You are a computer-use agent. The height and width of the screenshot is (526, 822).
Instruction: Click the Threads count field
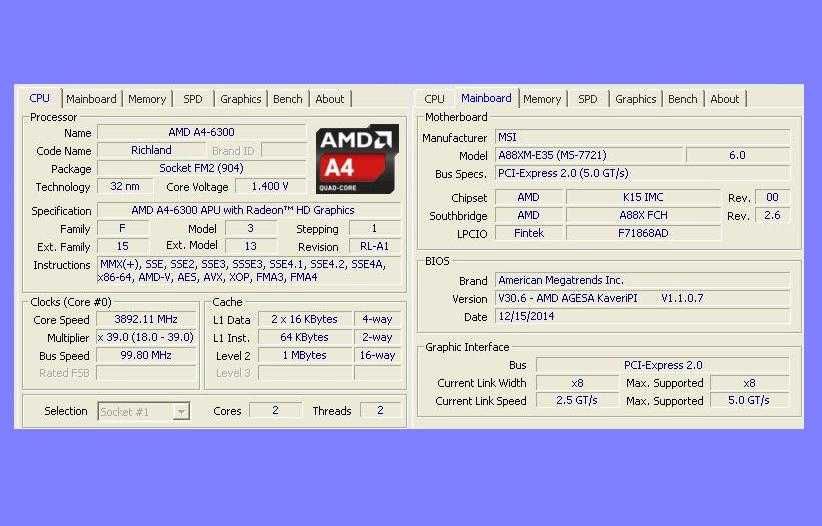click(381, 410)
